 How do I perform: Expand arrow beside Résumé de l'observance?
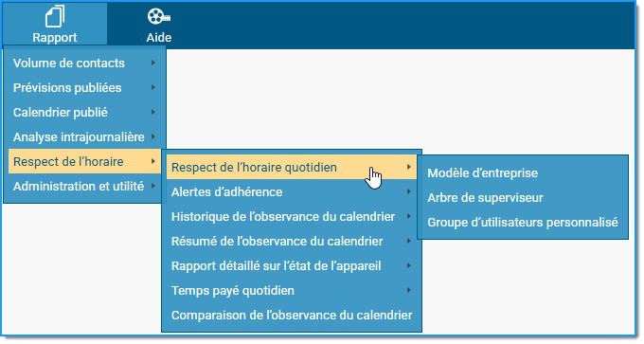(409, 242)
